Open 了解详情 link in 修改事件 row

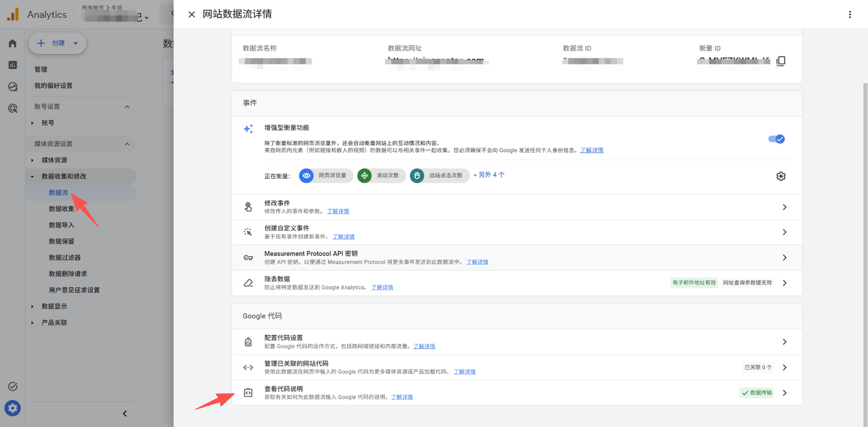(x=338, y=211)
